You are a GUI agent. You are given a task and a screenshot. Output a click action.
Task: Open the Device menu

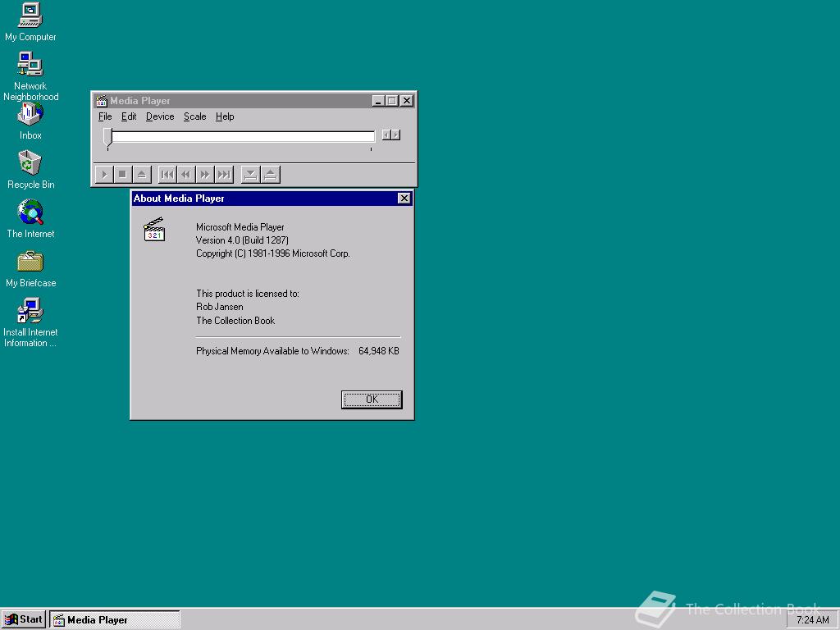pyautogui.click(x=160, y=116)
